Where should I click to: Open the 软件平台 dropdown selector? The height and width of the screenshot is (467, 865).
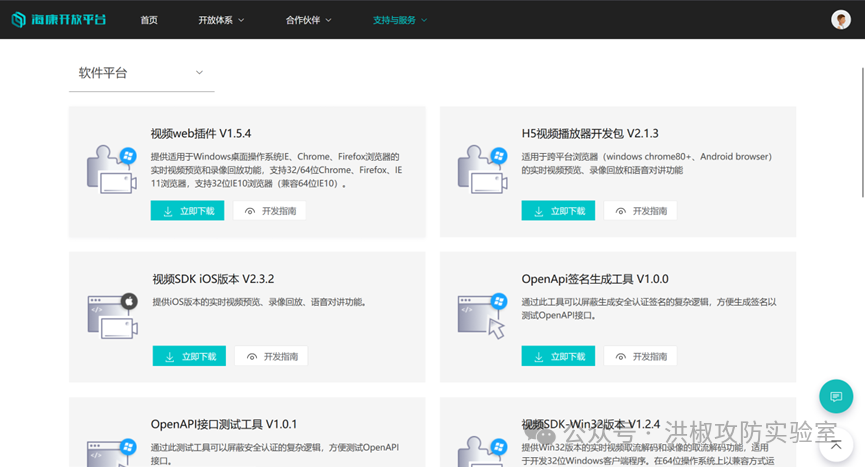(141, 73)
